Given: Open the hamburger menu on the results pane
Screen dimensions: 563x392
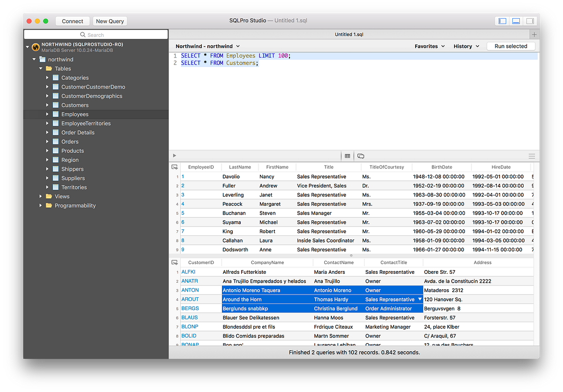Looking at the screenshot, I should pyautogui.click(x=531, y=155).
